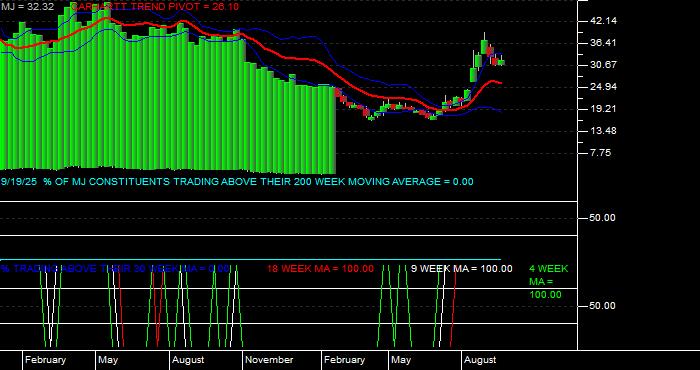Click the 24.94 price axis value
This screenshot has width=700, height=370.
603,87
